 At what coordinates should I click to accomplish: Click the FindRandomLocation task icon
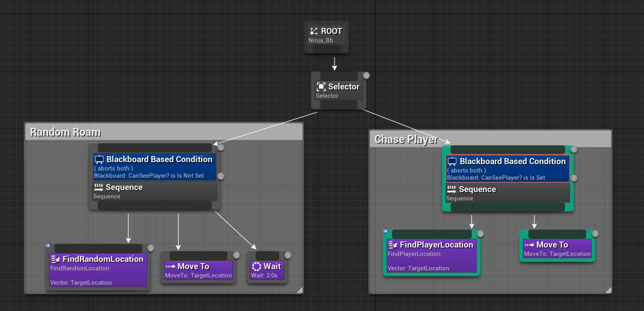(x=55, y=259)
